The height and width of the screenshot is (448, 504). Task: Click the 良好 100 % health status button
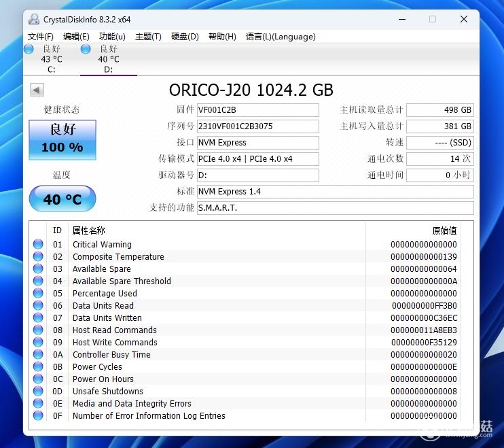tap(62, 140)
